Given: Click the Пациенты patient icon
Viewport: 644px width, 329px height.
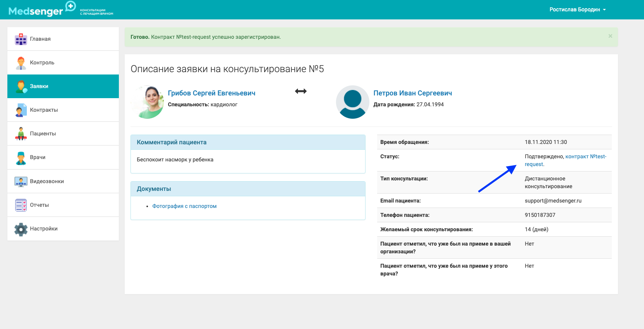Looking at the screenshot, I should point(21,134).
